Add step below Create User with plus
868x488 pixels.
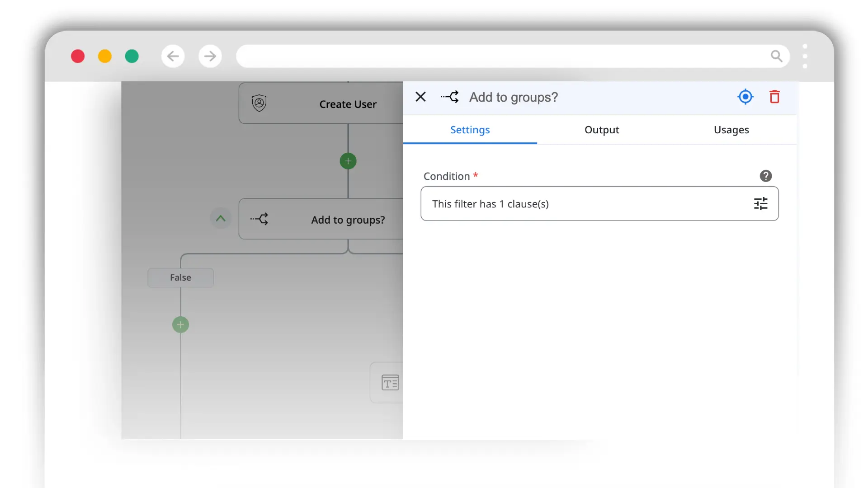348,161
